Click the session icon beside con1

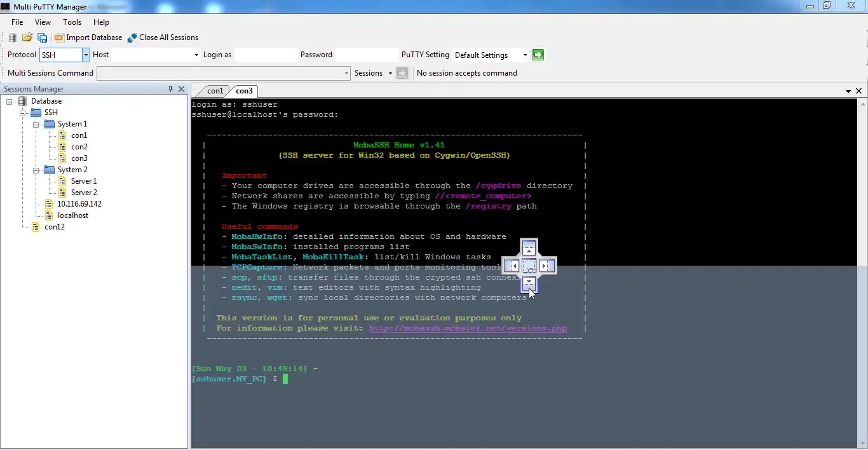pyautogui.click(x=62, y=135)
